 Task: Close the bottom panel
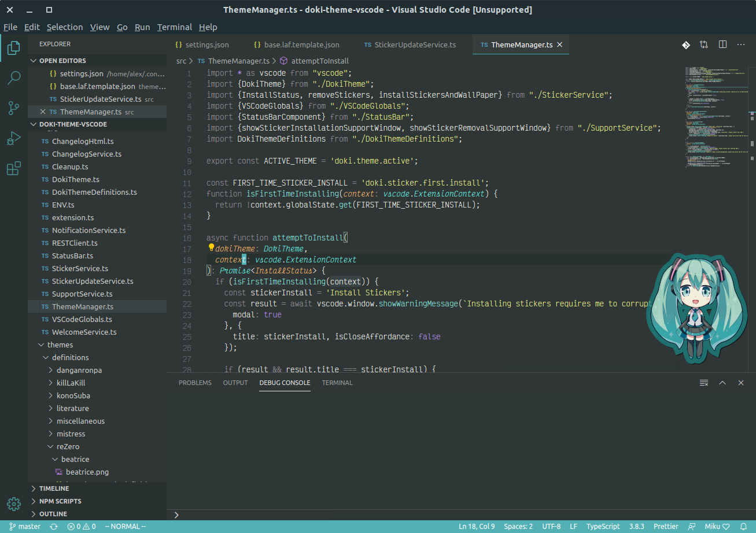click(741, 383)
